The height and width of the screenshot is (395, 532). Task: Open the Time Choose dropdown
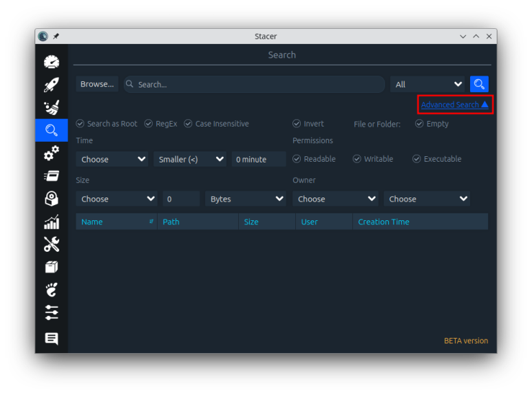pos(112,159)
